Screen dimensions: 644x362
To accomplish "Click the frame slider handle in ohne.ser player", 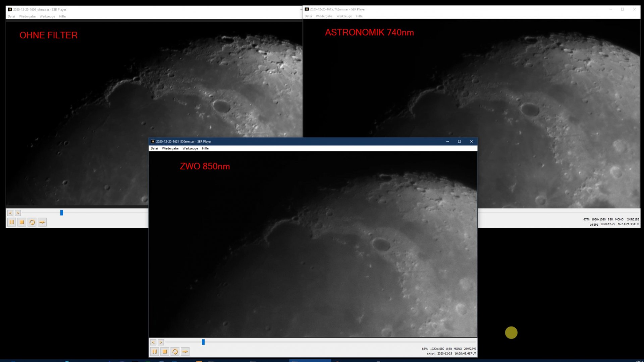I will coord(62,213).
